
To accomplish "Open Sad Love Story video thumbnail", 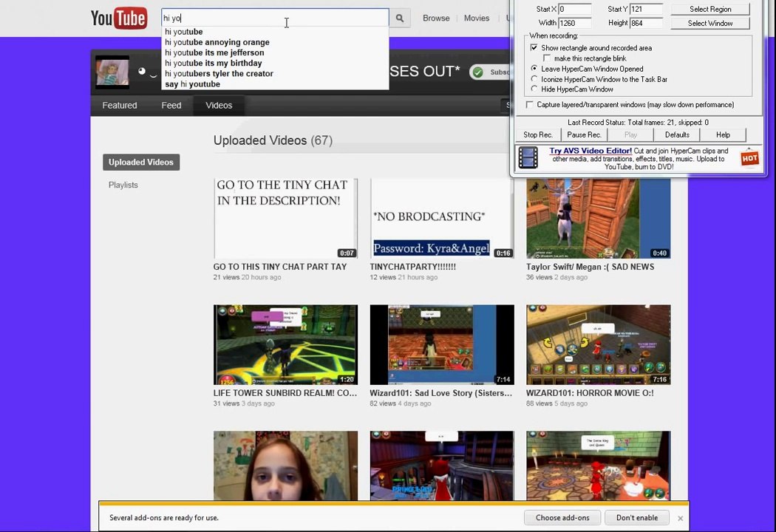I will tap(442, 344).
